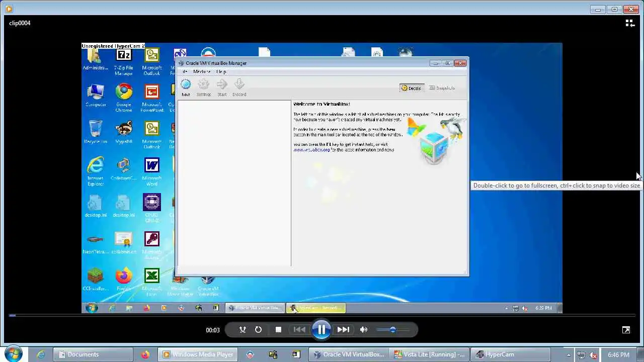Image resolution: width=644 pixels, height=362 pixels.
Task: Click the 7-Zip File Manager desktop icon
Action: point(124,62)
